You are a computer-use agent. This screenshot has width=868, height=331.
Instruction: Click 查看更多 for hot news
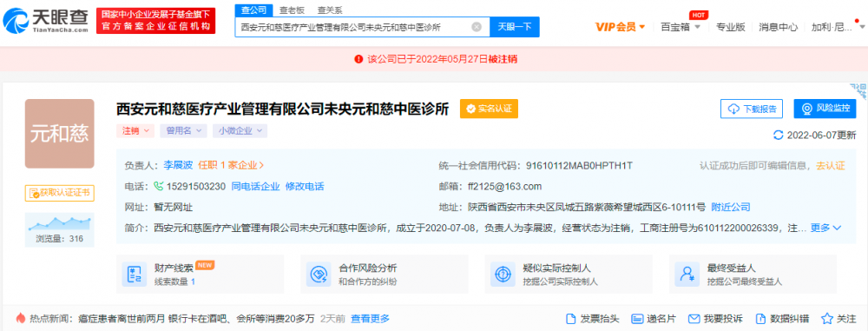(370, 319)
